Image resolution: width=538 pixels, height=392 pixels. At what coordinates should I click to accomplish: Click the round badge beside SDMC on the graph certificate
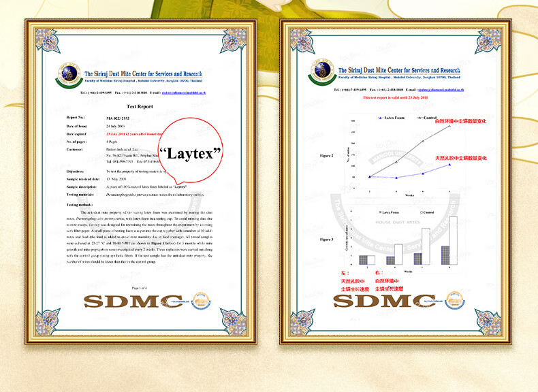pos(455,301)
